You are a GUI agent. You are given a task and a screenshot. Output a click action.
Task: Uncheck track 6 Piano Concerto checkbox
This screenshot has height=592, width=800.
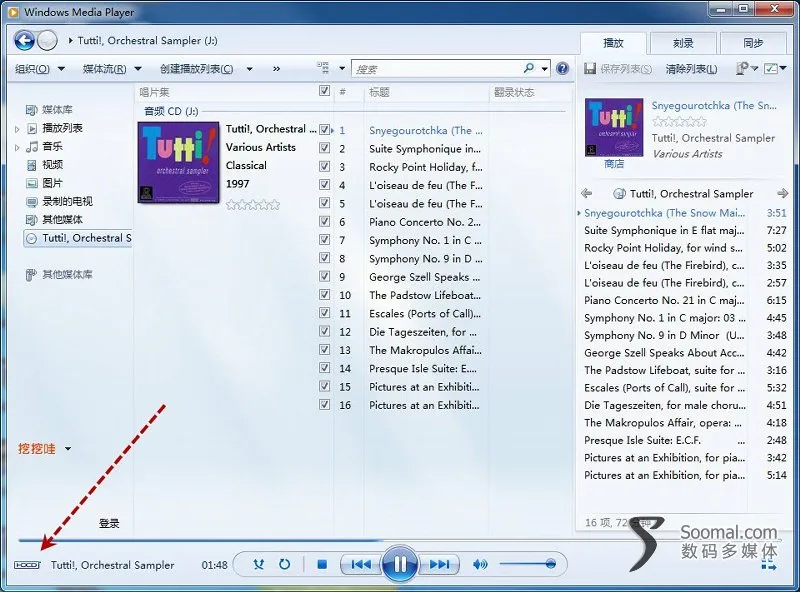point(324,221)
